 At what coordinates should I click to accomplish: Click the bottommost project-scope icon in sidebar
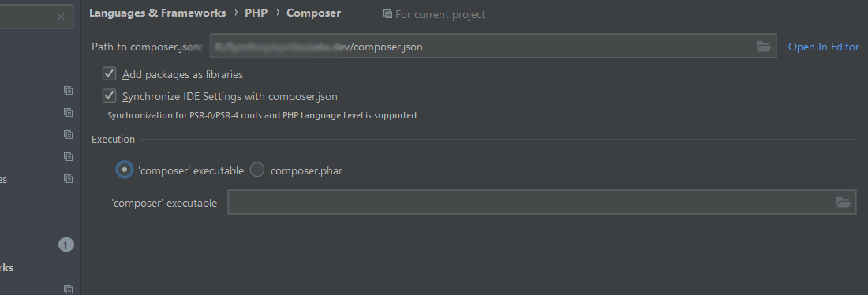(68, 289)
